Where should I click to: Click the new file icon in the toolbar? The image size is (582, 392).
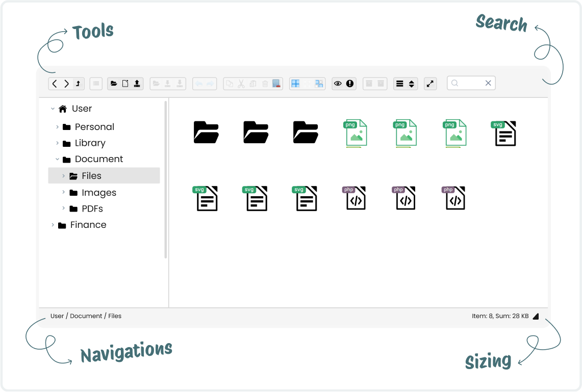point(125,83)
